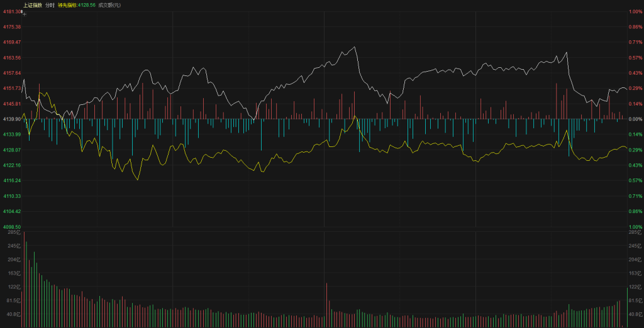
Task: Click the green 1.00% bottom percentage label
Action: 635,227
